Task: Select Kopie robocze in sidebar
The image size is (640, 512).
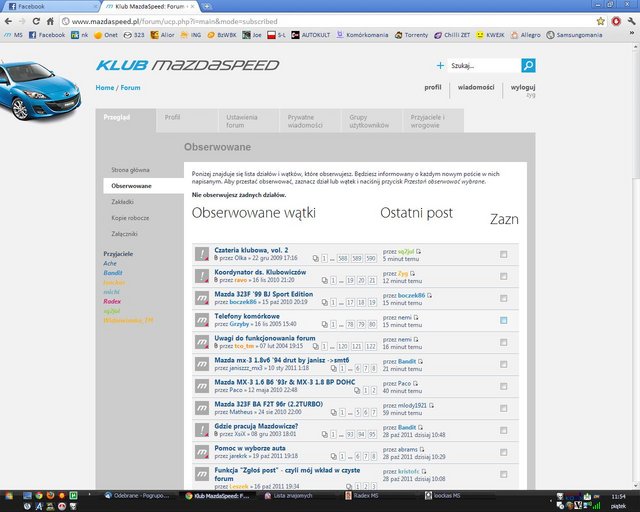Action: click(130, 218)
